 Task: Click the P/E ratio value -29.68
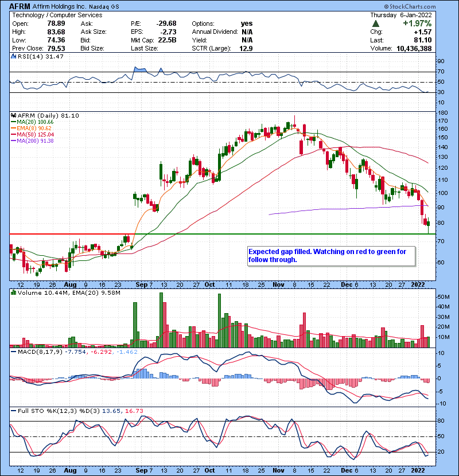coord(166,24)
